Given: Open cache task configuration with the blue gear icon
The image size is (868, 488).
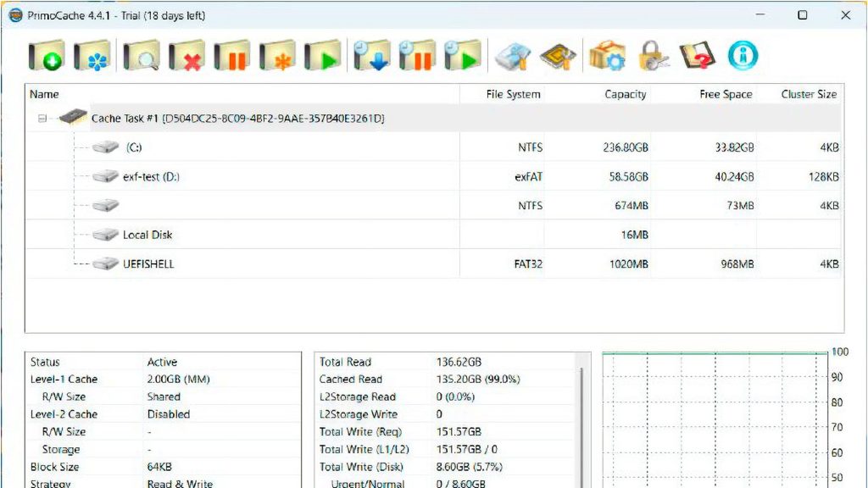Looking at the screenshot, I should pyautogui.click(x=92, y=56).
